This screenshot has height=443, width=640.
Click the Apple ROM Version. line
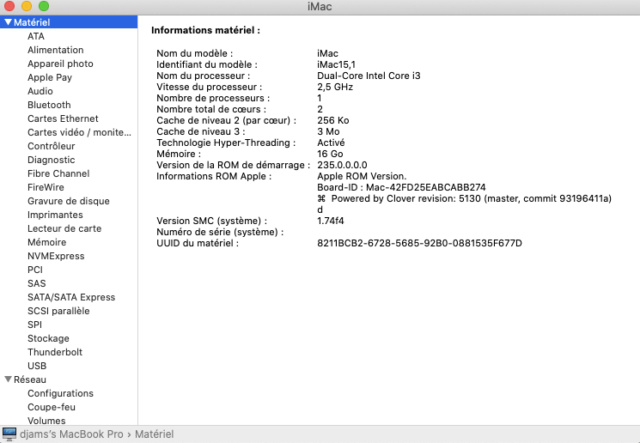pos(362,176)
